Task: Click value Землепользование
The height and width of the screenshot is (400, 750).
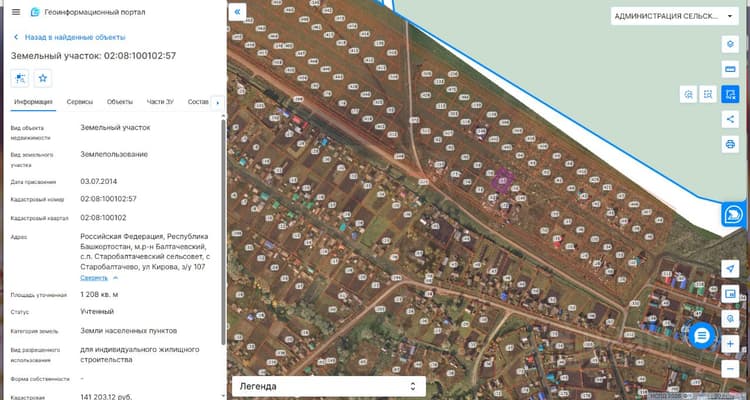Action: [114, 154]
